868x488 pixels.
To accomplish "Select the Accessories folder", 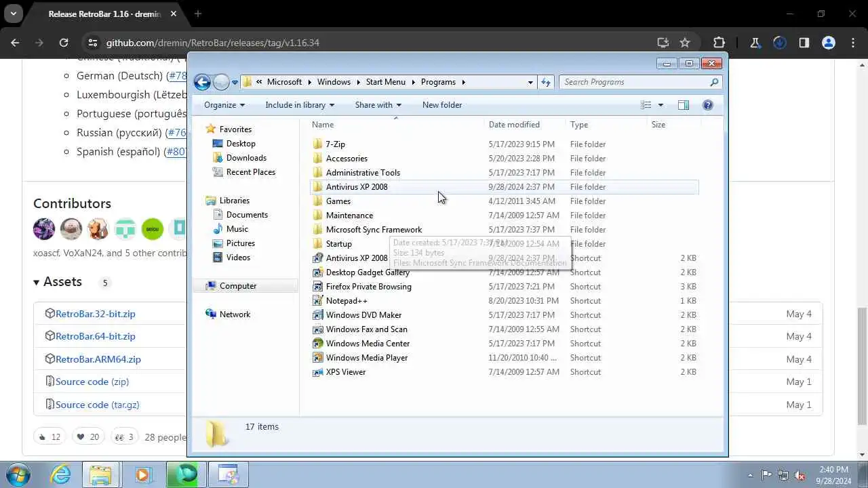I will (347, 159).
